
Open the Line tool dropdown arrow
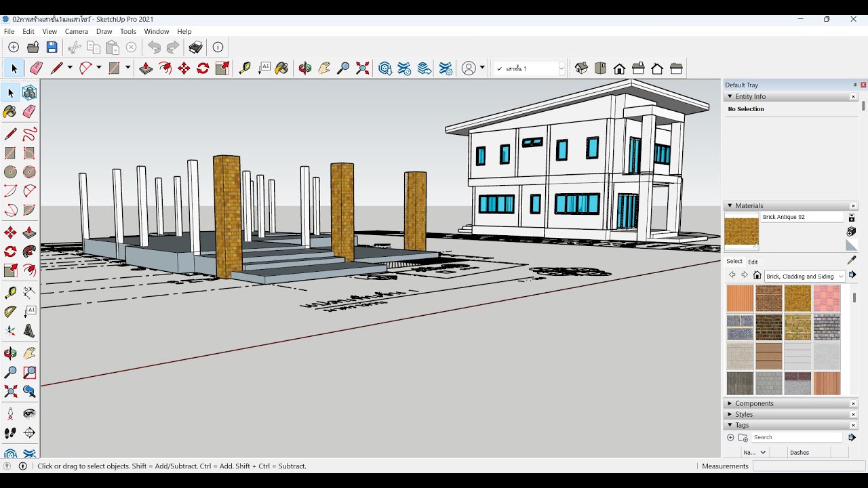[x=70, y=68]
